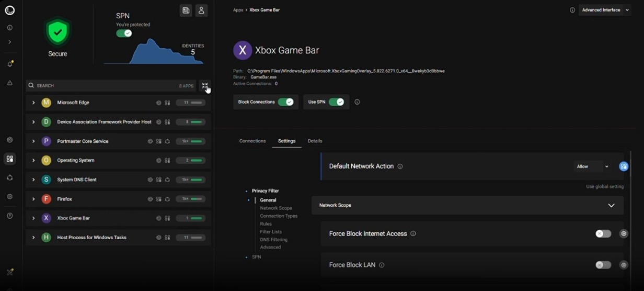Expand the sidebar with the chevron arrow
644x291 pixels.
point(9,42)
